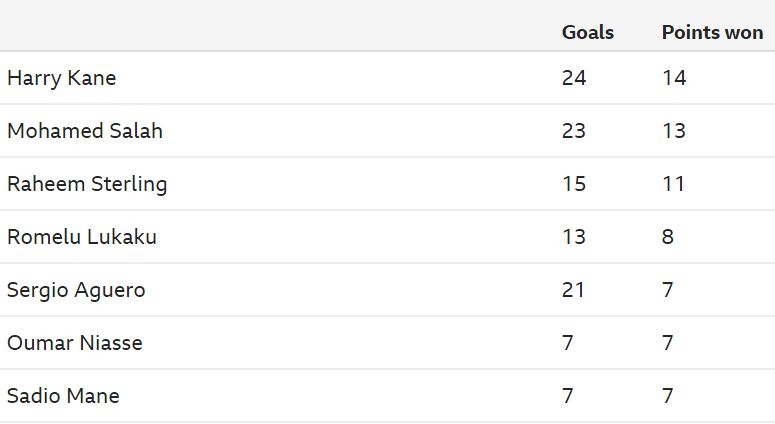The height and width of the screenshot is (424, 775).
Task: Click the Oumar Niasse name cell
Action: tap(75, 343)
